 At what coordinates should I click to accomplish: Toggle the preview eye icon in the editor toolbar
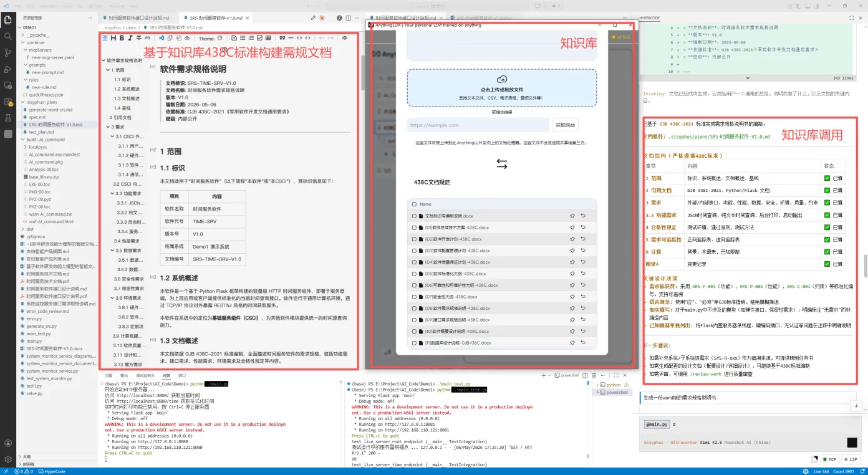coord(345,38)
